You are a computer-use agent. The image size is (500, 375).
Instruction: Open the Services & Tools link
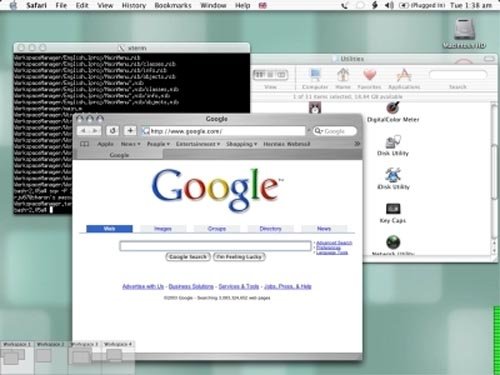pos(239,286)
